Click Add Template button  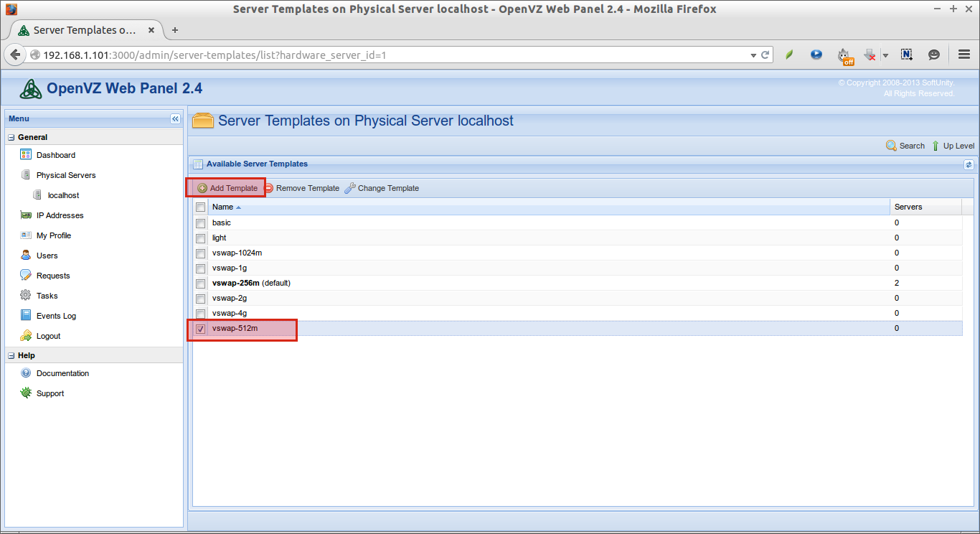tap(227, 188)
